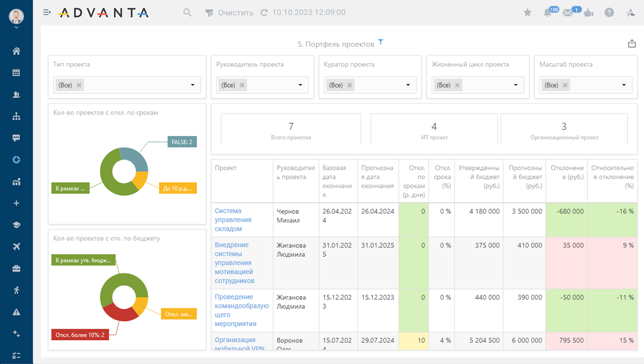Open the Масштаб проекта dropdown
644x364 pixels.
tap(624, 85)
